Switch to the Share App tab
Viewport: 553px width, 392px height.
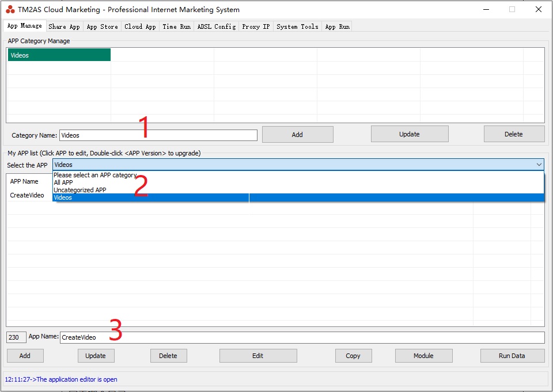tap(64, 26)
